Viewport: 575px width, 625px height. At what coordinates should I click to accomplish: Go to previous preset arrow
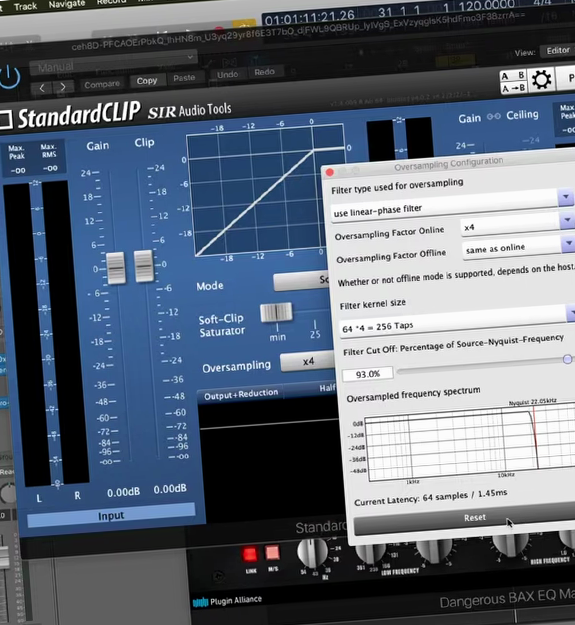point(42,88)
